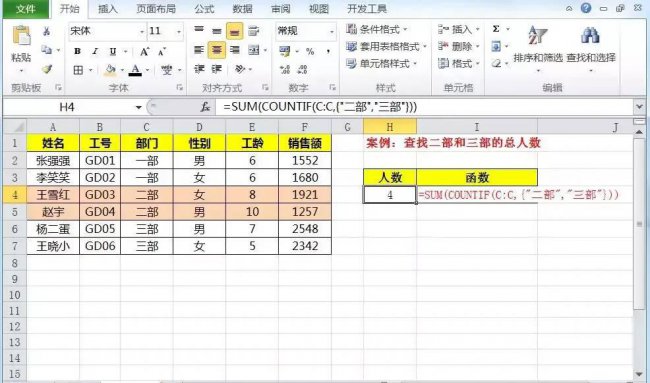Image resolution: width=650 pixels, height=383 pixels.
Task: Click the AutoSum sigma icon
Action: point(496,29)
